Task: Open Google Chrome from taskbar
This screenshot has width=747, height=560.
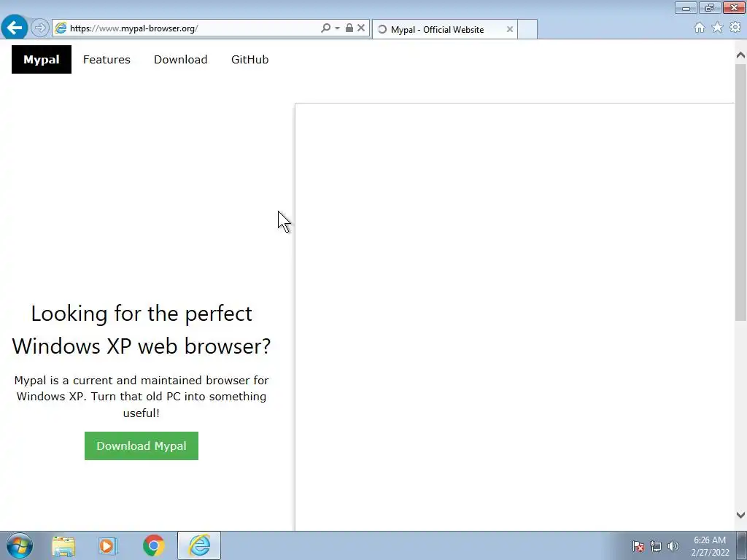Action: [x=153, y=545]
